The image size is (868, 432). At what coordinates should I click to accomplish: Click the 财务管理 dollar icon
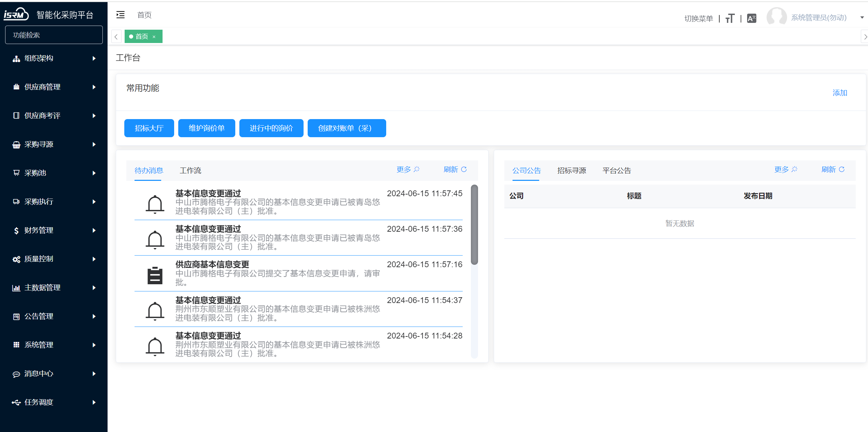pos(16,231)
